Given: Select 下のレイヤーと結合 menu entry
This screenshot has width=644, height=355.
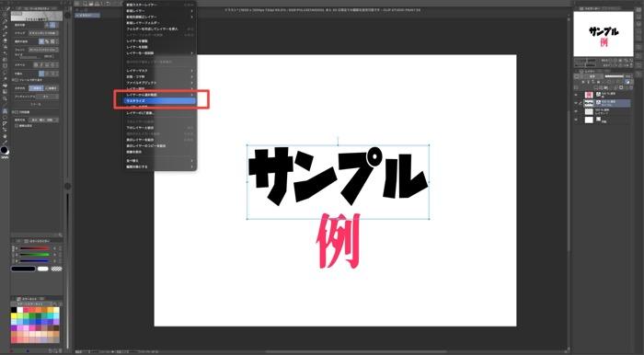Looking at the screenshot, I should point(160,128).
